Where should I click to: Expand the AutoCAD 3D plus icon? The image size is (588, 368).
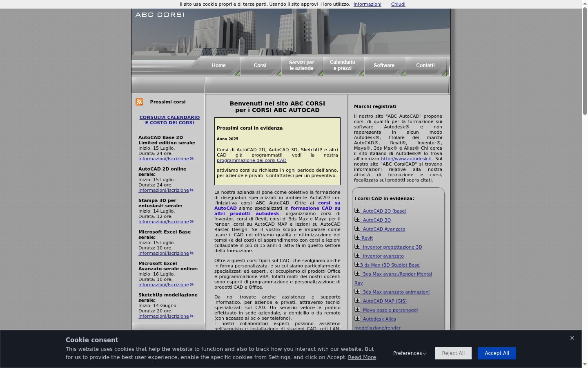(x=357, y=220)
